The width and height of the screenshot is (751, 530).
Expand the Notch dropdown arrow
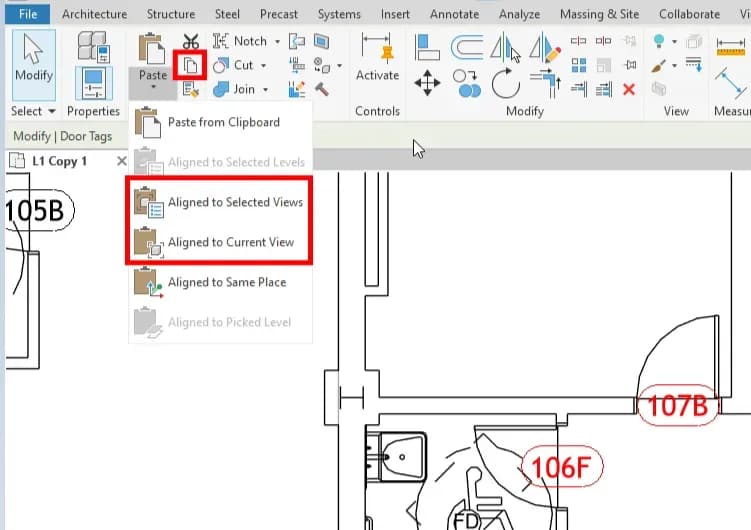[x=277, y=42]
